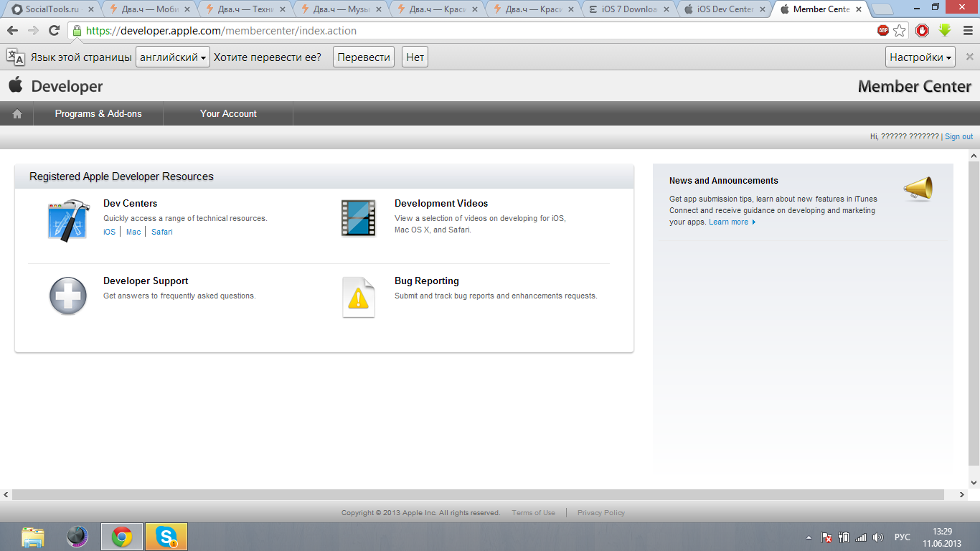980x551 pixels.
Task: Click the browser back arrow
Action: click(12, 31)
